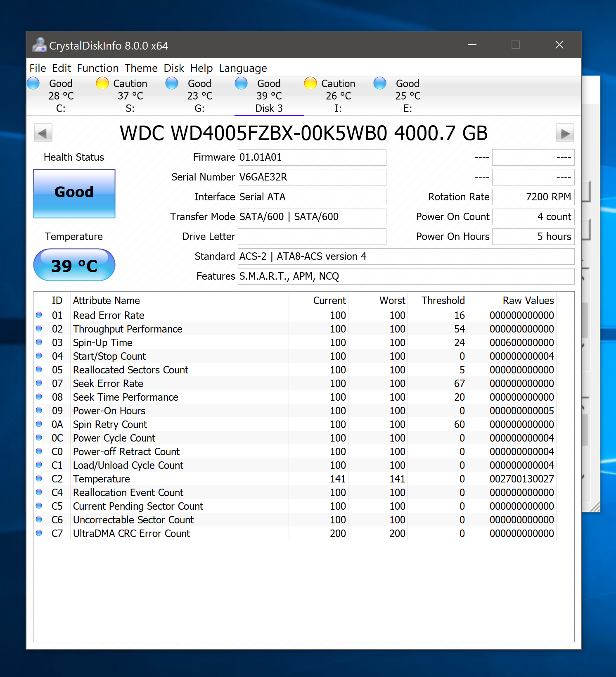Click the Rotation Rate 7200 RPM field
The height and width of the screenshot is (677, 616).
[x=533, y=197]
